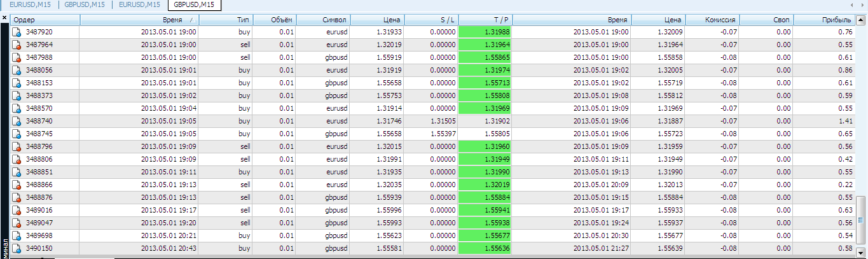Select the active GBPUSD,M15 chart tab
The width and height of the screenshot is (868, 259).
coord(194,5)
